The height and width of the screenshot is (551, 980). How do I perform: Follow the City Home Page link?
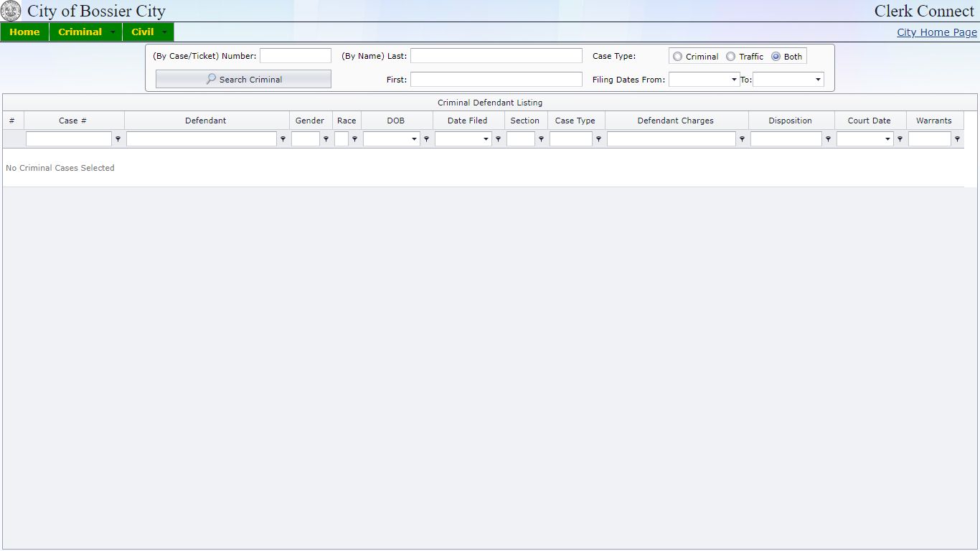pyautogui.click(x=937, y=32)
